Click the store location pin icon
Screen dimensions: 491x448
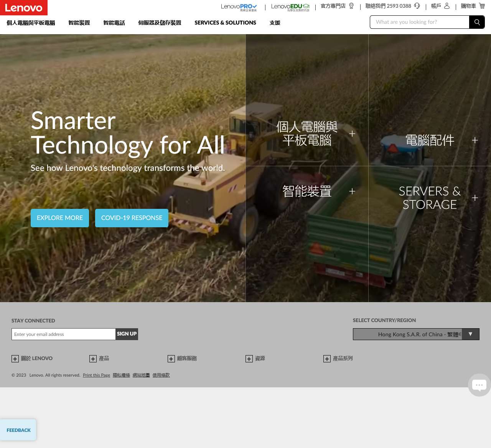point(351,6)
